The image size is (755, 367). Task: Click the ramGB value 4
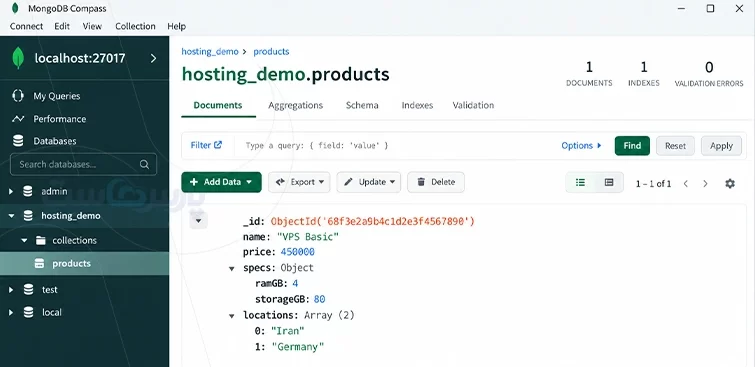[295, 283]
